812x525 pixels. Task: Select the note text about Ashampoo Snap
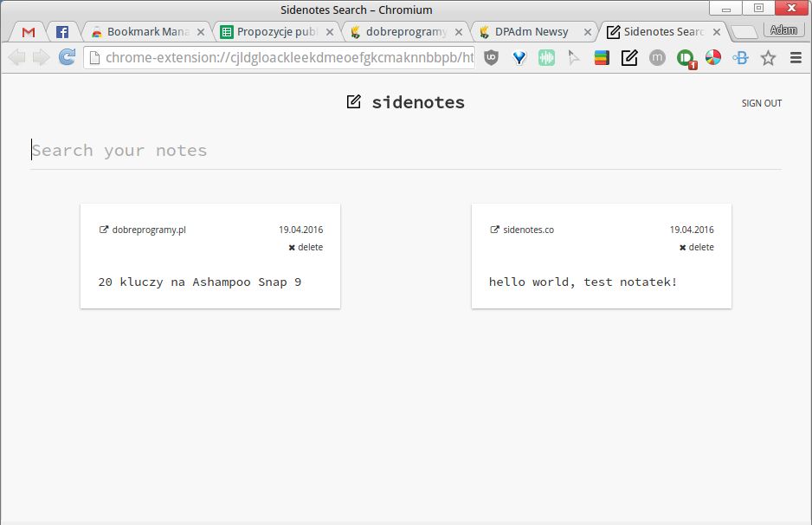[x=199, y=282]
